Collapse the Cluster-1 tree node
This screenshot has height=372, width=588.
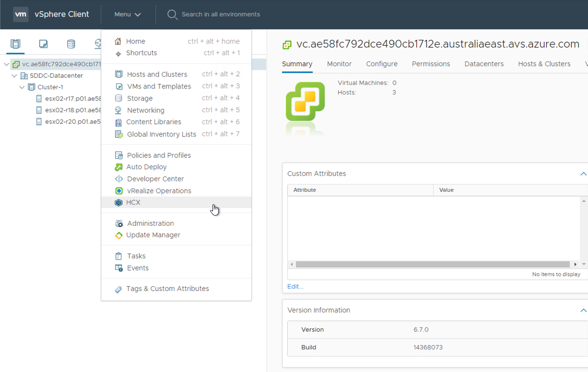(22, 87)
